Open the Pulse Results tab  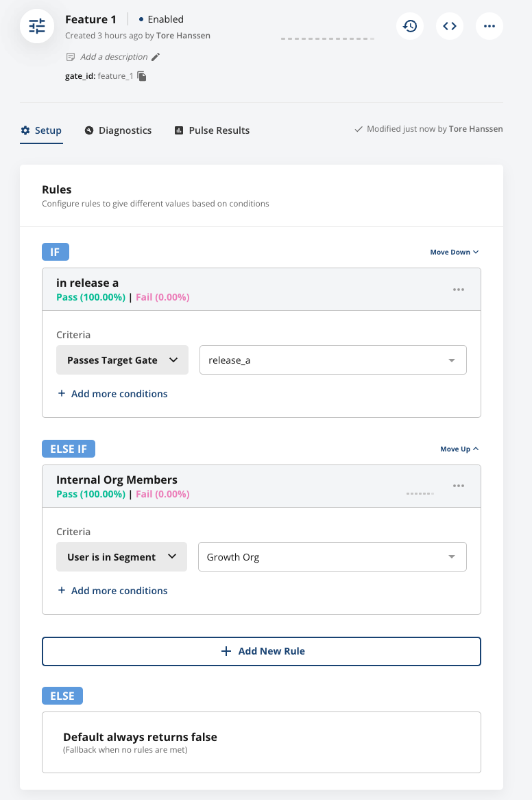(211, 130)
